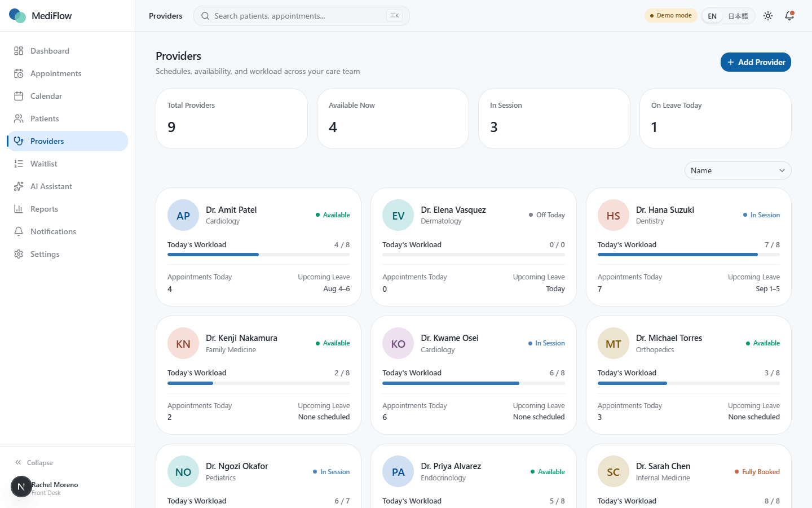The height and width of the screenshot is (508, 812).
Task: Switch language to EN
Action: tap(712, 16)
